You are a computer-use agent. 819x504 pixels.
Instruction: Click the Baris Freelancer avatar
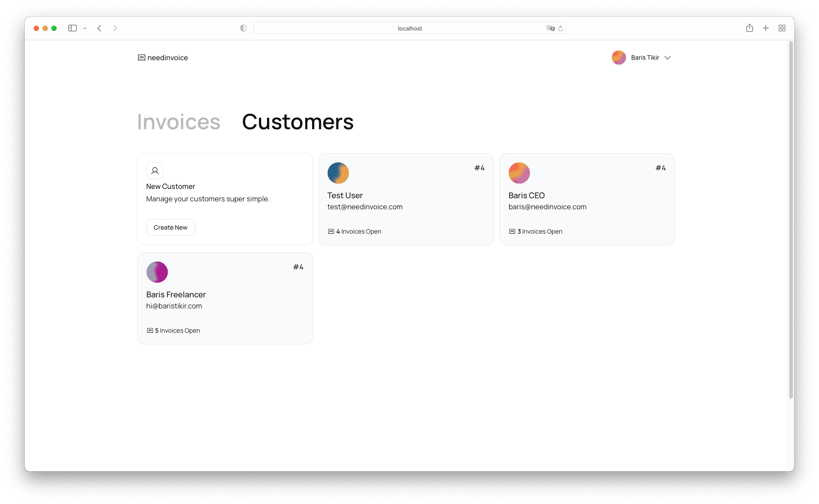[x=157, y=272]
